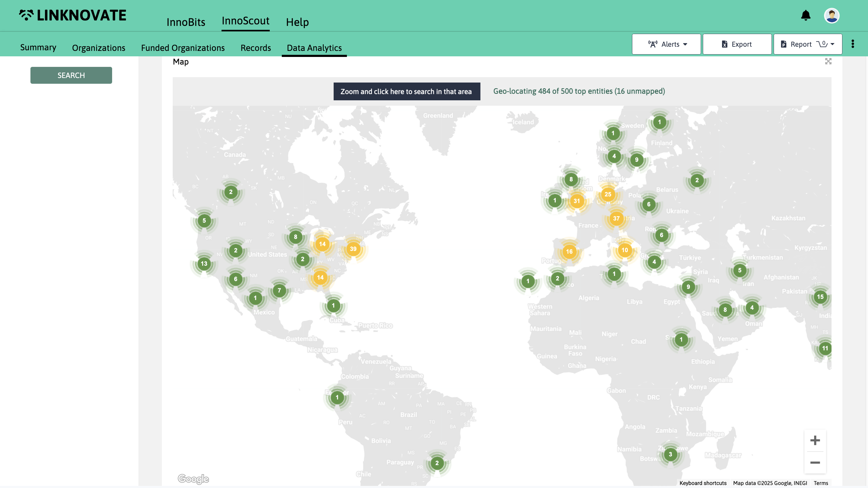Viewport: 868px width, 488px height.
Task: Open the Funded Organizations tab
Action: 183,48
